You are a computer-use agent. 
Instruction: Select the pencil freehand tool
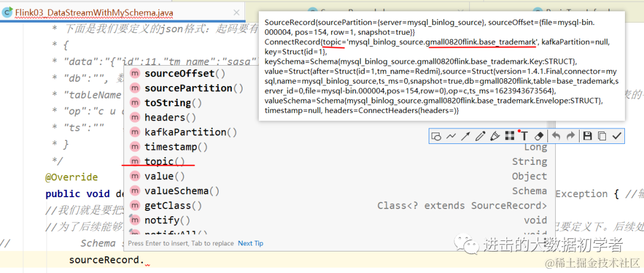click(x=479, y=136)
